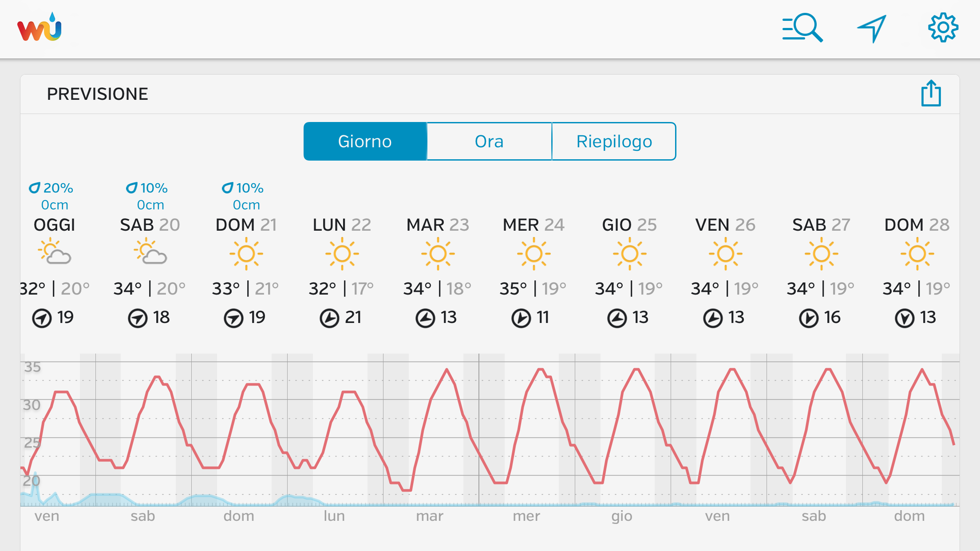Tap the partly cloudy icon for SAB 20
The height and width of the screenshot is (551, 980).
pyautogui.click(x=150, y=252)
